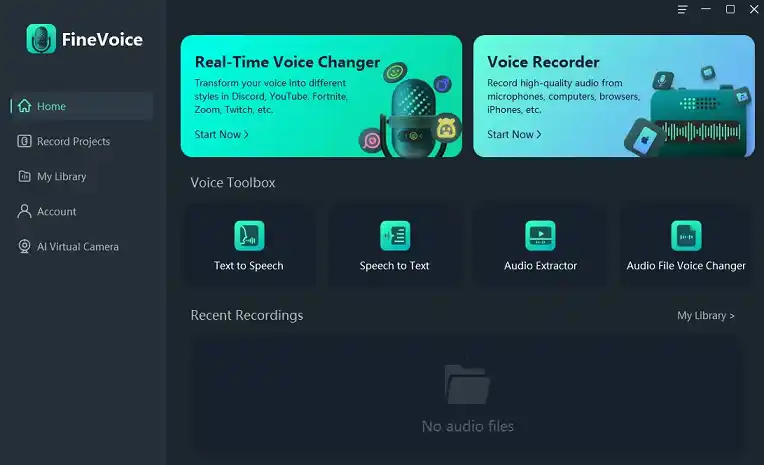Minimize the FineVoice window

706,9
